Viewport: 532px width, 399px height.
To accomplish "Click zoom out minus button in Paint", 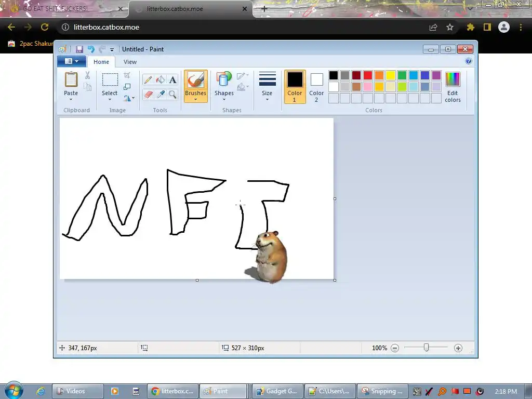I will pos(395,348).
